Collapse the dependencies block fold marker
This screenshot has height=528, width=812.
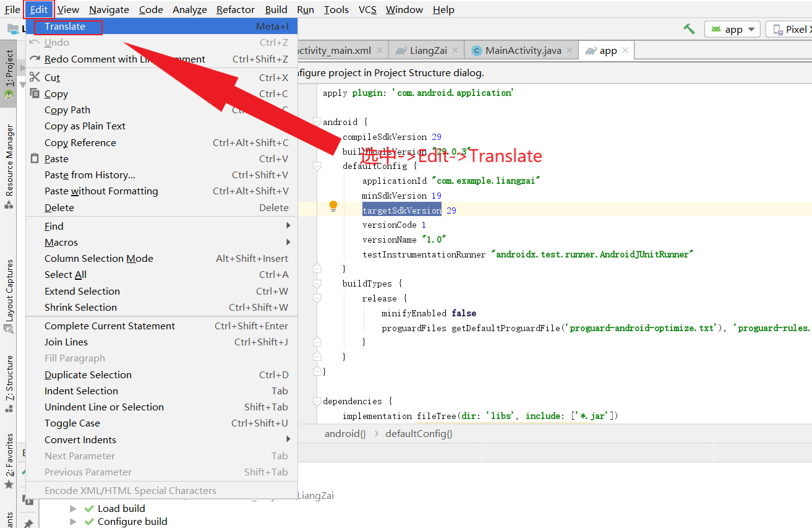pyautogui.click(x=317, y=401)
